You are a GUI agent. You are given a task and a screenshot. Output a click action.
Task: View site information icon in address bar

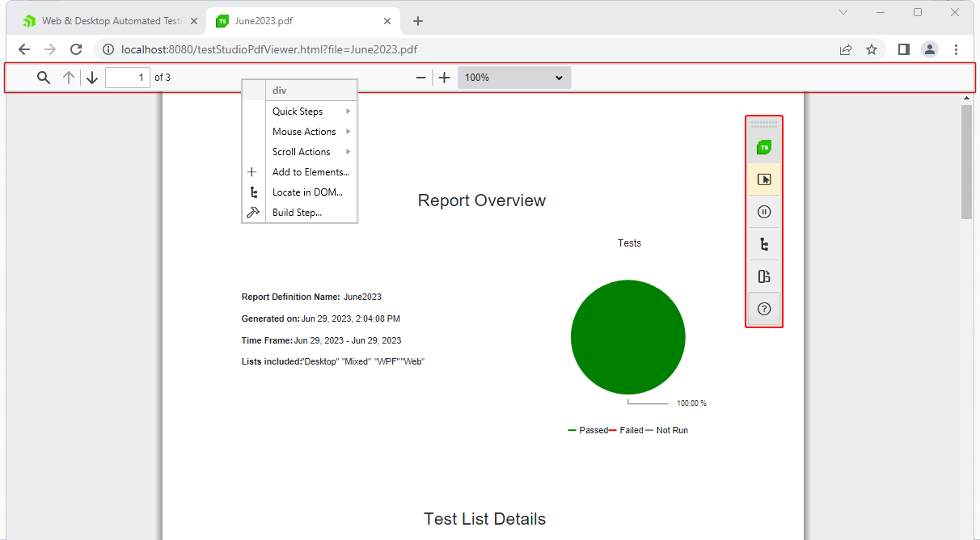pos(108,49)
